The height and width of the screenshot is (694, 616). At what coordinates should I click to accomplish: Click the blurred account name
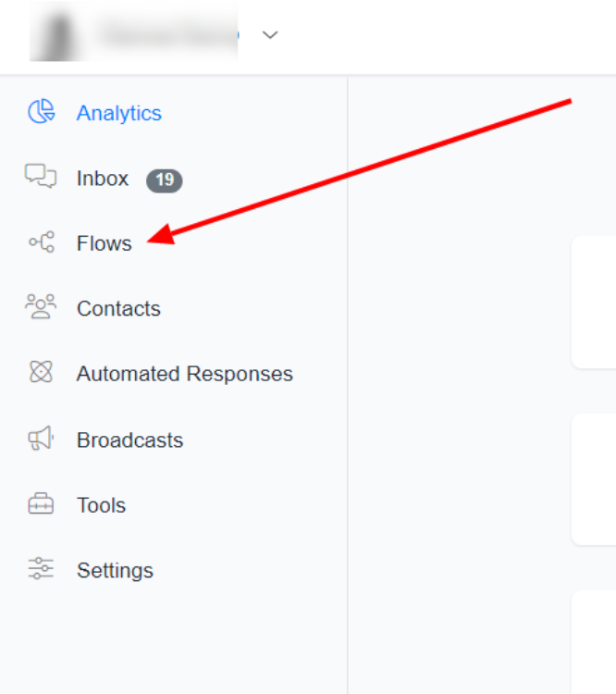coord(166,35)
